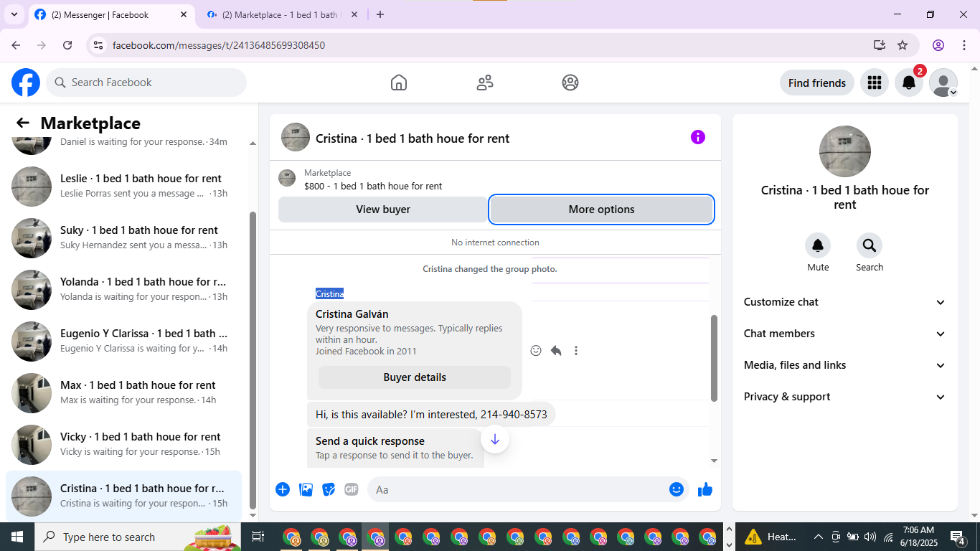Open Windows Task View button

pyautogui.click(x=258, y=537)
